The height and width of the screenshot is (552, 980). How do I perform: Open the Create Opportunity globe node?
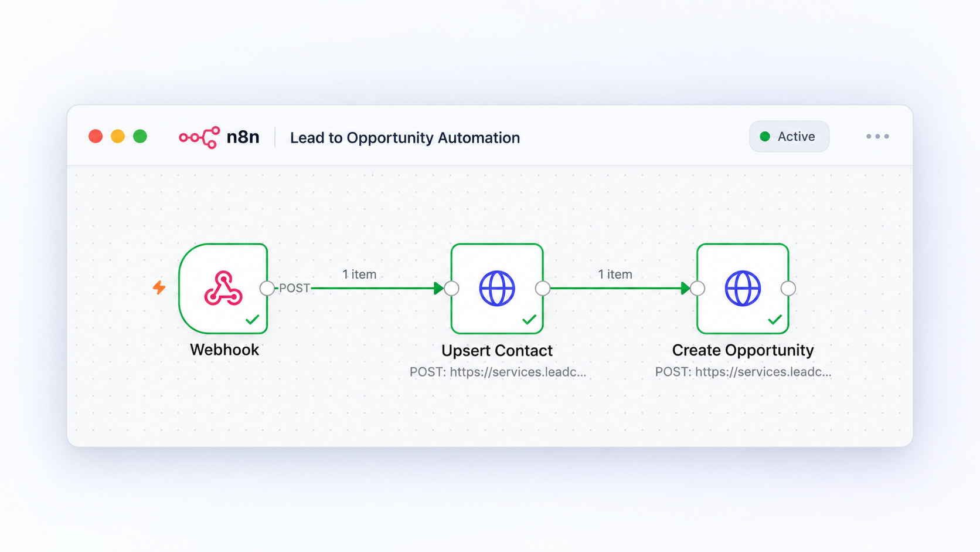[743, 288]
